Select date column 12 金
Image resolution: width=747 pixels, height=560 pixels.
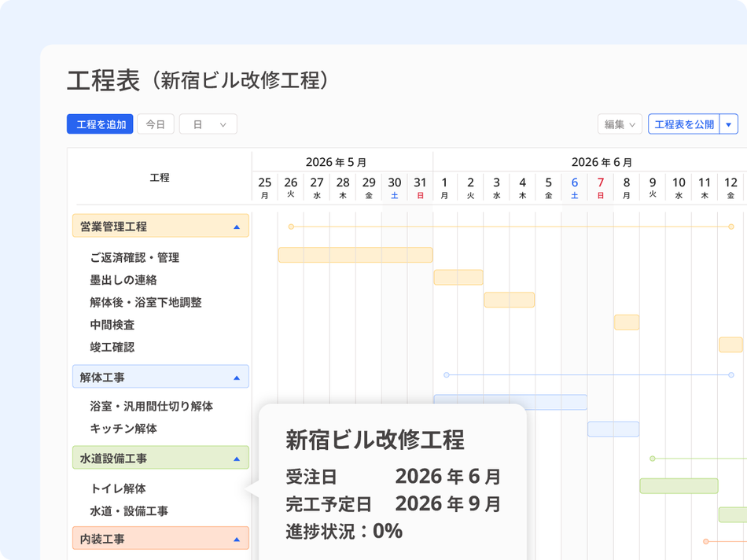(730, 188)
